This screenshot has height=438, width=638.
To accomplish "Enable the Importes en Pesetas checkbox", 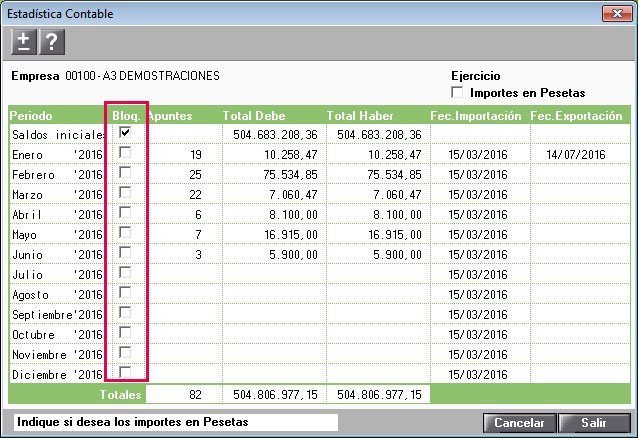I will coord(457,92).
